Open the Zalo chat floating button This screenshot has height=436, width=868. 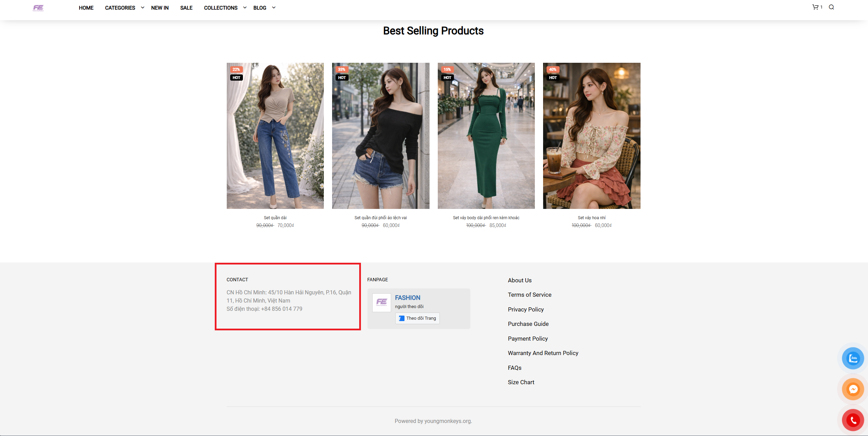tap(853, 358)
